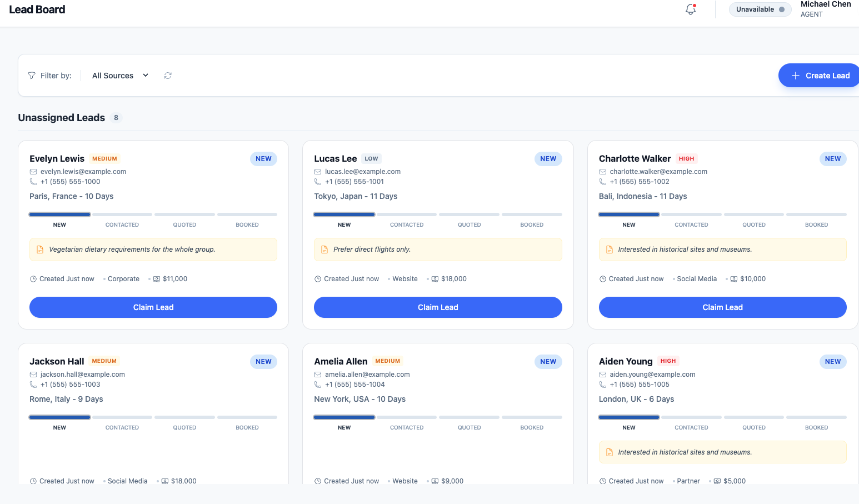Open the notifications bell
The width and height of the screenshot is (859, 504).
click(x=691, y=9)
